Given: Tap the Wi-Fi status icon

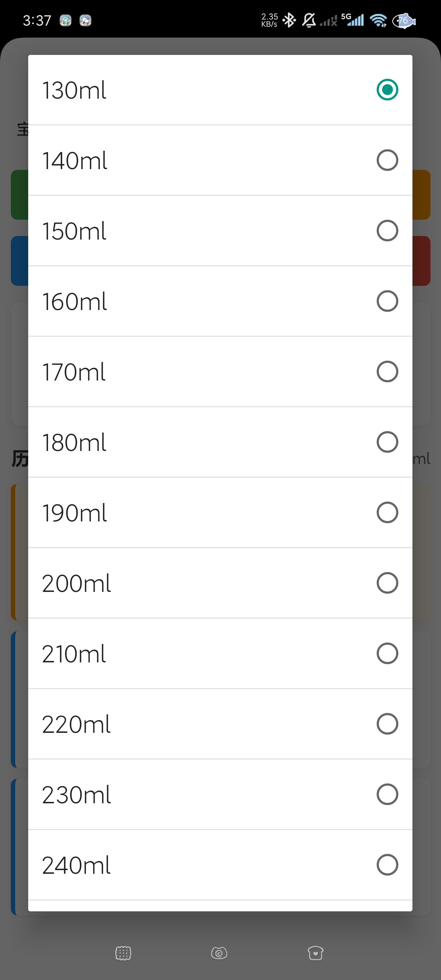Looking at the screenshot, I should click(378, 20).
